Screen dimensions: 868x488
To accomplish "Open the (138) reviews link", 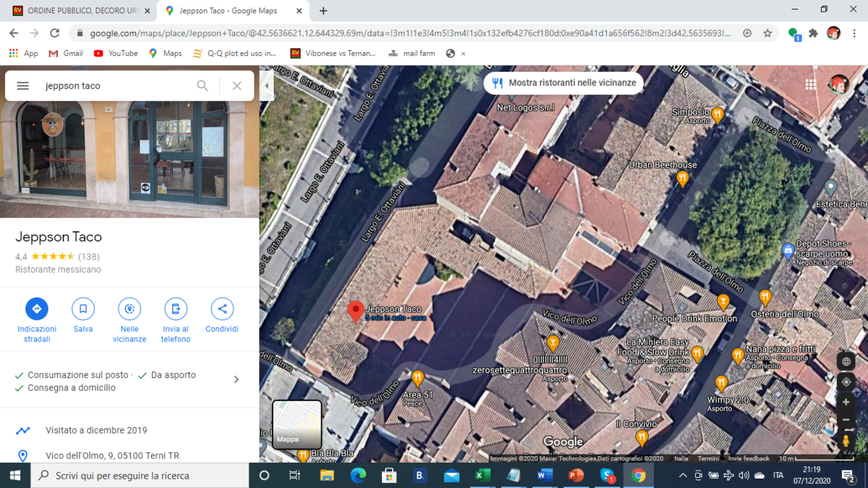I will coord(88,256).
